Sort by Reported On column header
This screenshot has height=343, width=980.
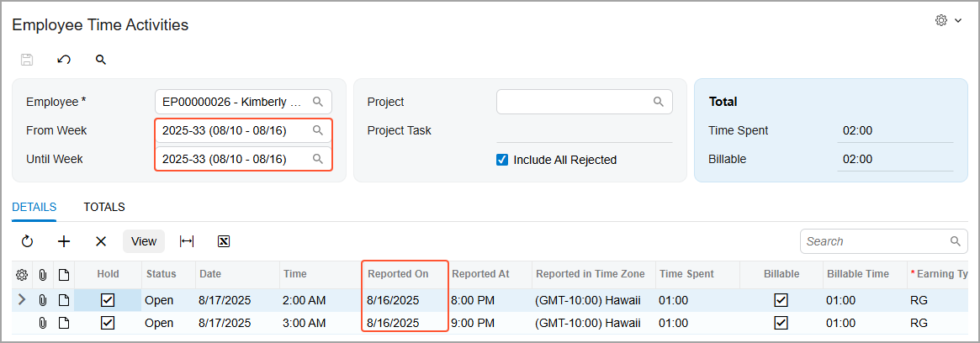[399, 274]
